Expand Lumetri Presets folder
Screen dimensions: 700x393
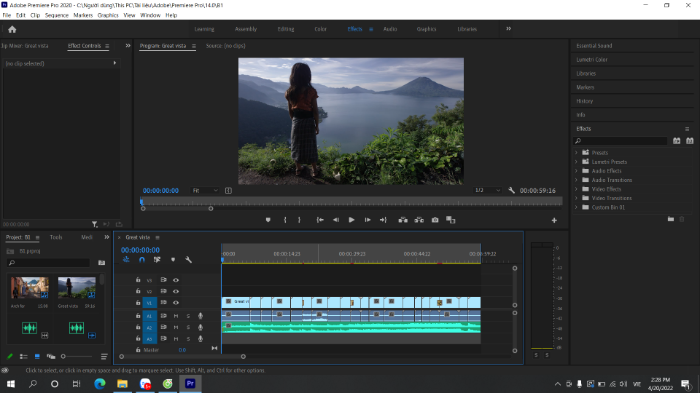576,162
